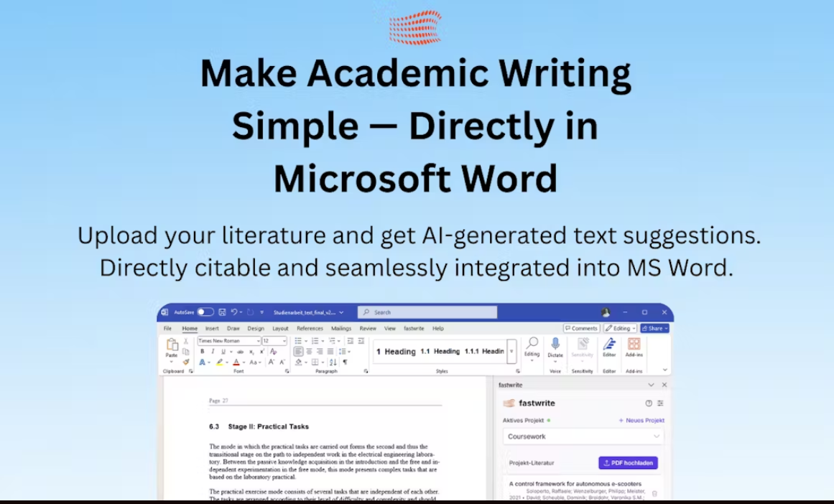
Task: Click the Redo icon in title bar
Action: coord(250,312)
